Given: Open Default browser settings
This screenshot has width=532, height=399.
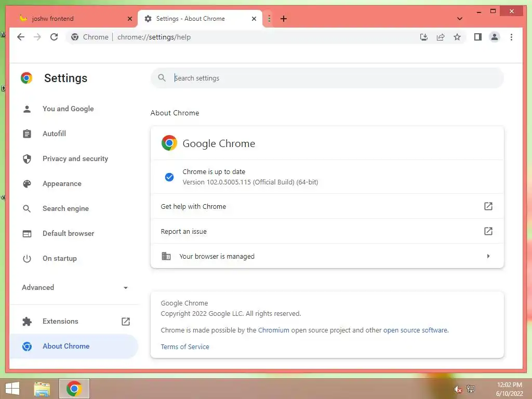Looking at the screenshot, I should click(x=68, y=233).
